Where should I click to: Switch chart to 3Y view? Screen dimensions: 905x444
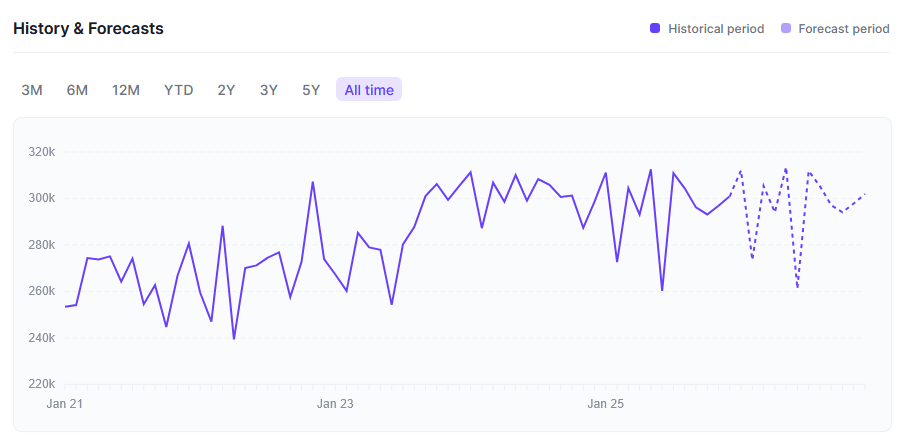point(269,90)
